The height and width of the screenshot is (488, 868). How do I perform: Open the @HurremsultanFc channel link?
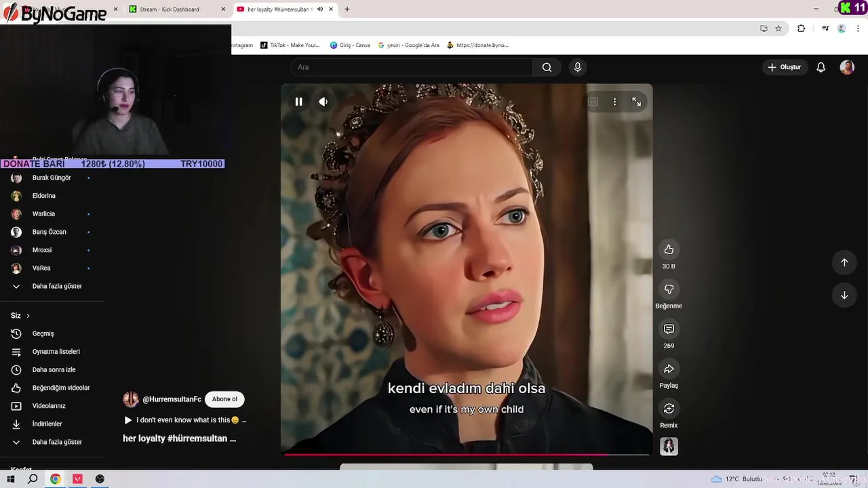[172, 399]
